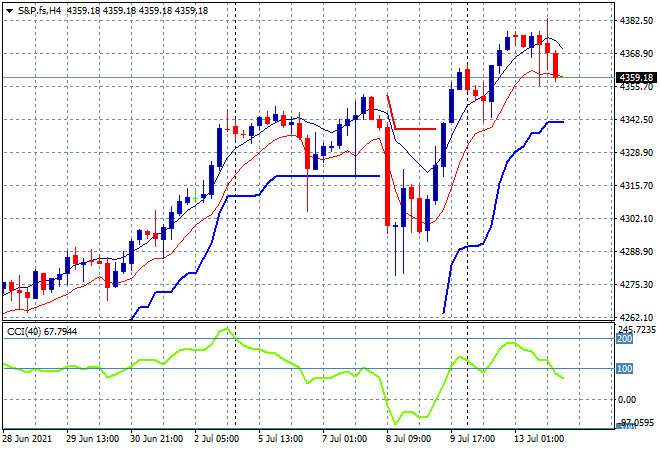The width and height of the screenshot is (660, 450).
Task: Click the CCI 200 level label
Action: point(625,338)
